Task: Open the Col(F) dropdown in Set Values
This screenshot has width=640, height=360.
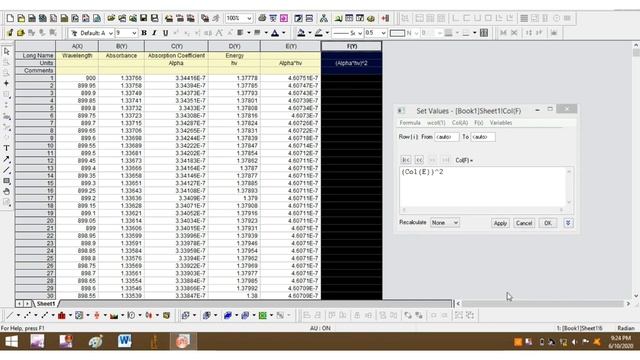Action: [x=464, y=160]
